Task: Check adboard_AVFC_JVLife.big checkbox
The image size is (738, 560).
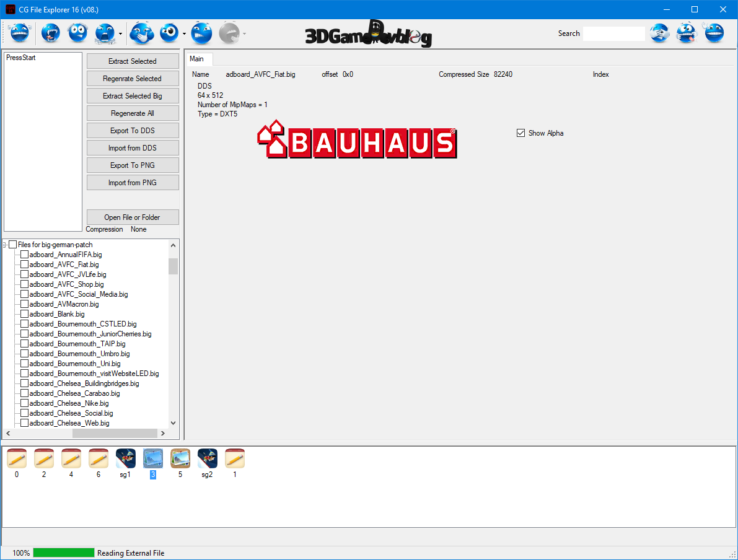Action: pyautogui.click(x=24, y=274)
